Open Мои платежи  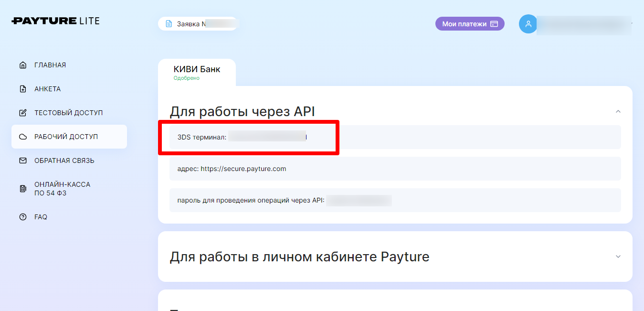tap(470, 23)
